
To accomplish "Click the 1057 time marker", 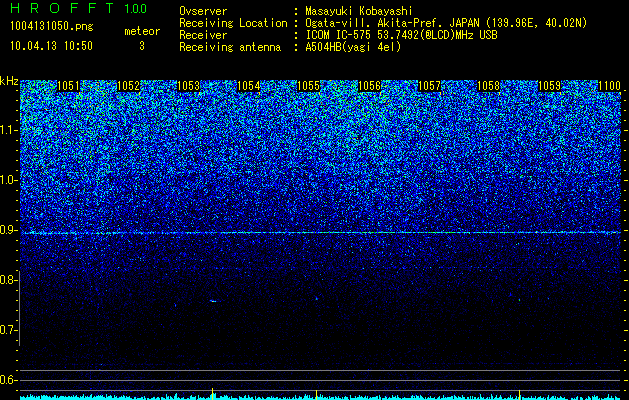I will [429, 86].
